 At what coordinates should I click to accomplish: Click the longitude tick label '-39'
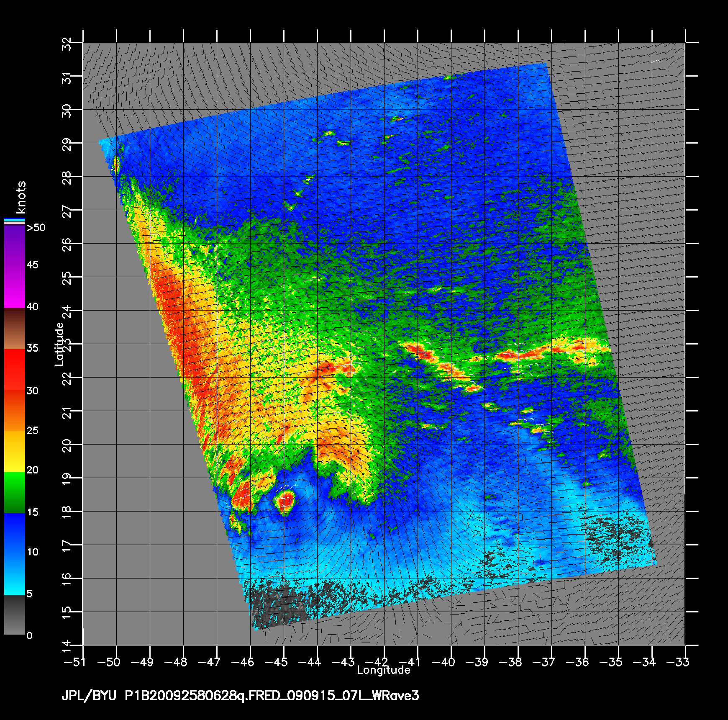(x=477, y=662)
